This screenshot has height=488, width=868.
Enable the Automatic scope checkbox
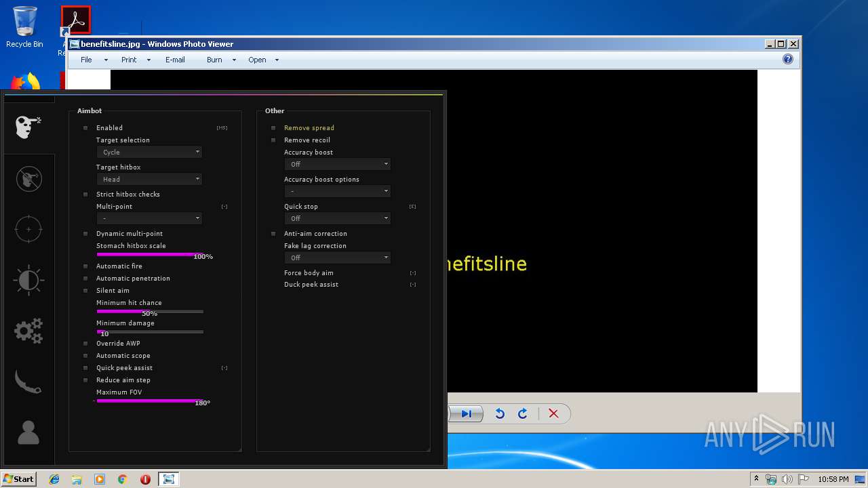85,355
